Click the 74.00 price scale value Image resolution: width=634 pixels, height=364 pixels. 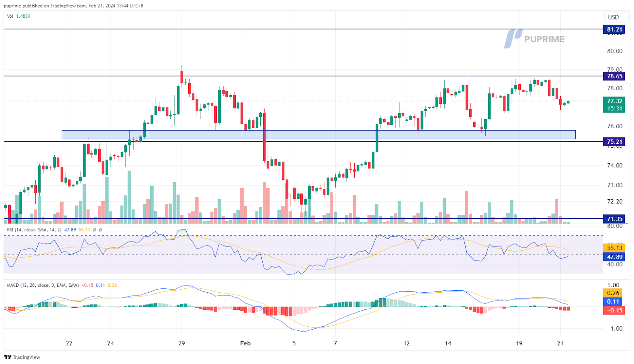(615, 166)
